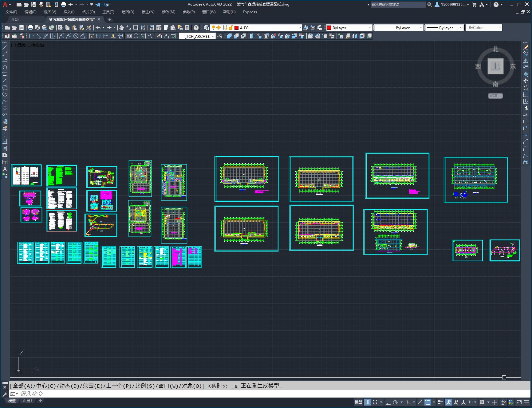Click the Erase tool icon
The height and width of the screenshot is (408, 532).
[x=526, y=47]
